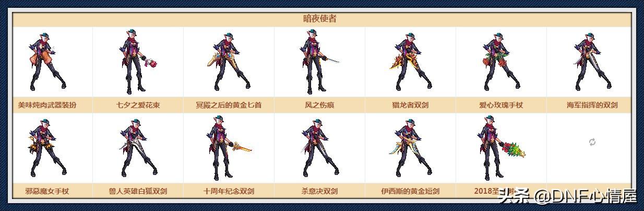The image size is (644, 211).
Task: Click the loading refresh icon in empty cell
Action: 592,142
